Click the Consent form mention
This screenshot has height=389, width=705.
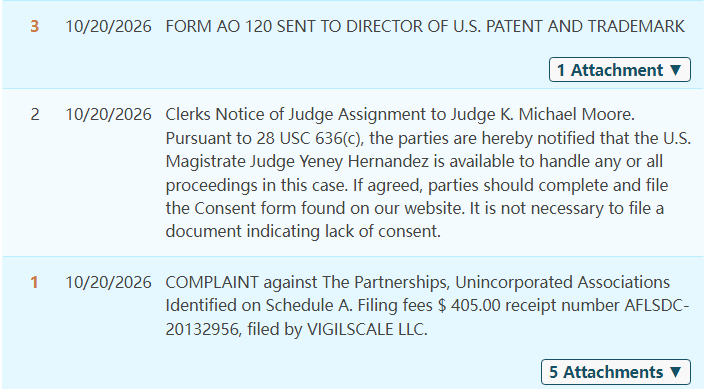coord(245,208)
